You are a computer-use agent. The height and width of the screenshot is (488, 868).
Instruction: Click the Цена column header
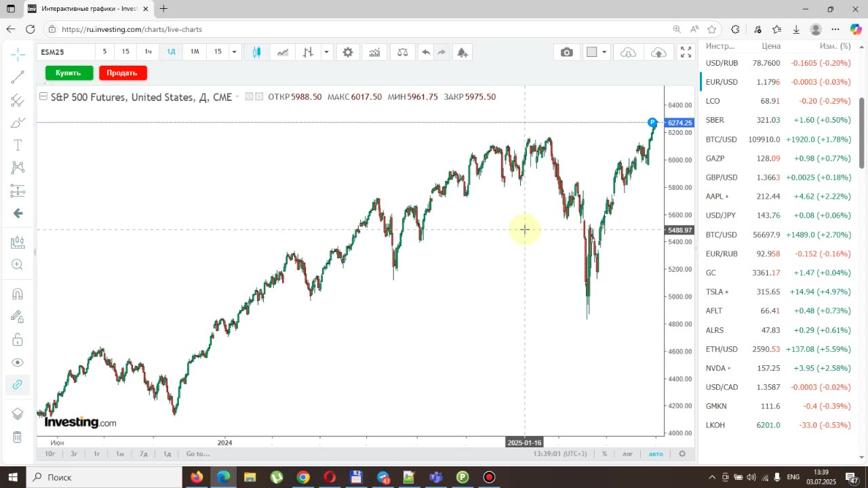click(771, 46)
